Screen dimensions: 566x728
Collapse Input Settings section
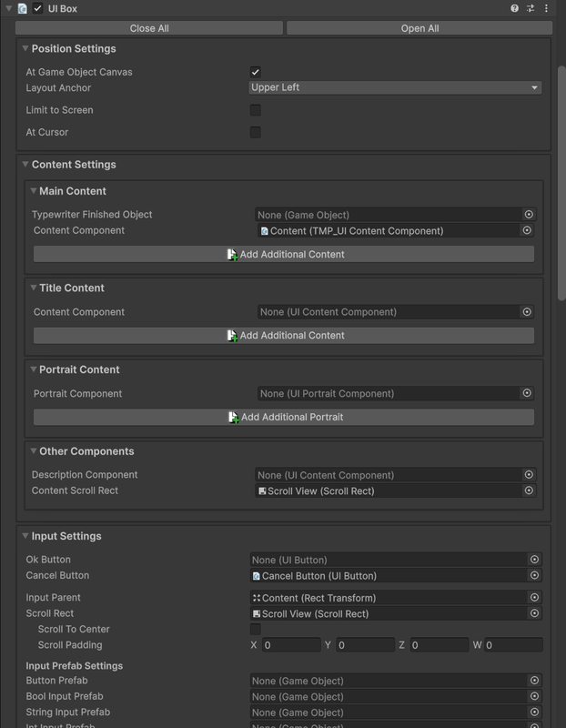pos(25,536)
